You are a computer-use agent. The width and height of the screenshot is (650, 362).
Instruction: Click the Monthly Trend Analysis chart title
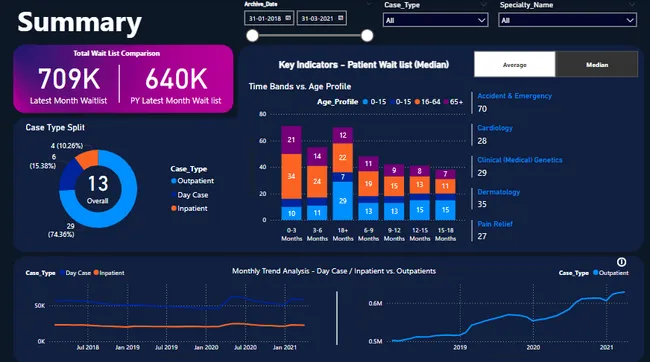click(x=334, y=271)
